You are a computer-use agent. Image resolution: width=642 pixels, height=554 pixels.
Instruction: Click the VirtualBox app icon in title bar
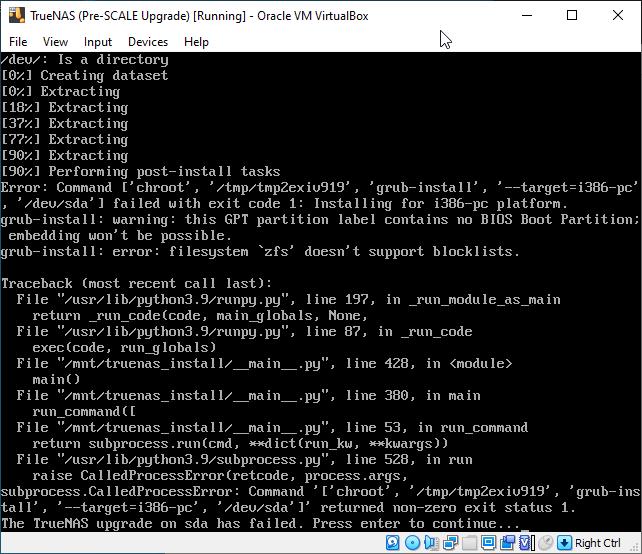point(17,15)
